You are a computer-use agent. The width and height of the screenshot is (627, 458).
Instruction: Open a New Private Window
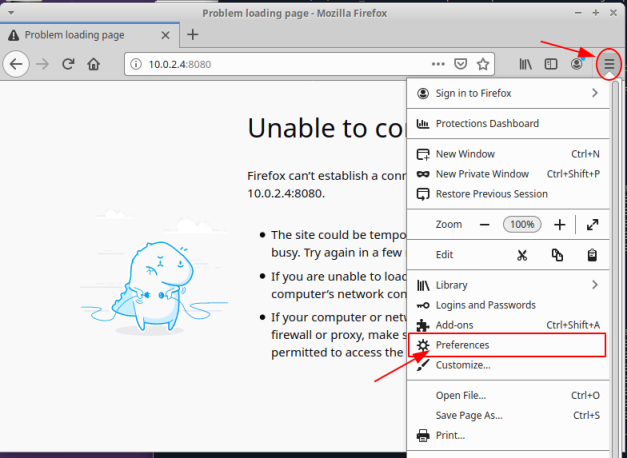pos(508,174)
